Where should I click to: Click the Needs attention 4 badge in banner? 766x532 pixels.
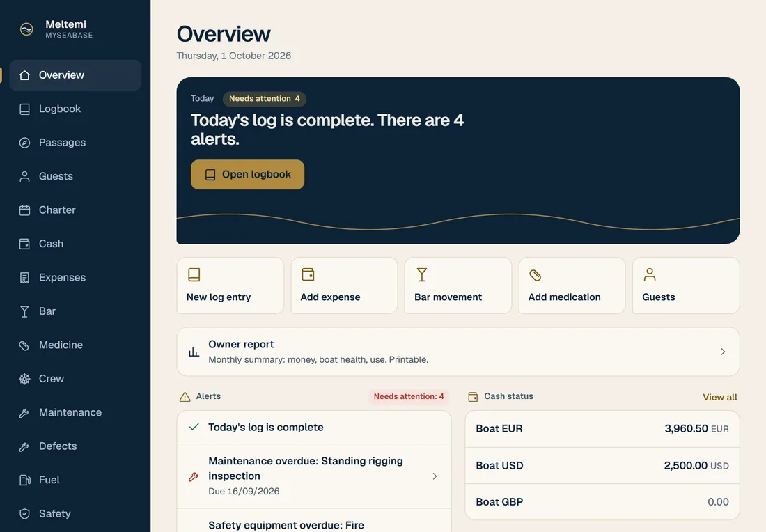pos(265,99)
